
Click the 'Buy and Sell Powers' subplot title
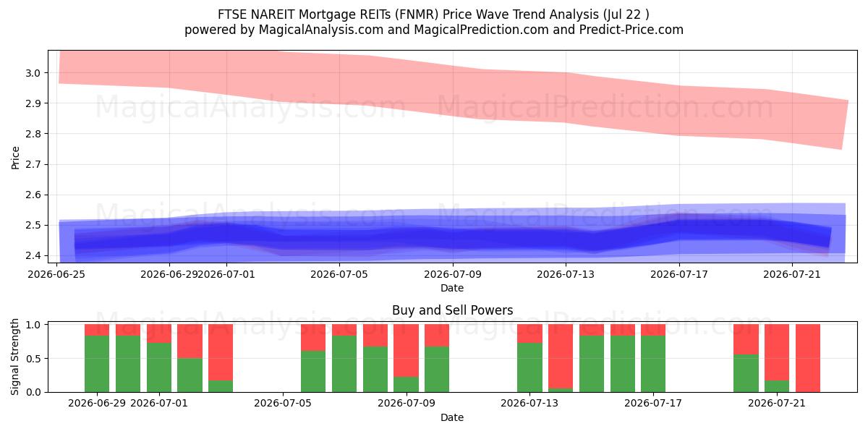pos(452,310)
